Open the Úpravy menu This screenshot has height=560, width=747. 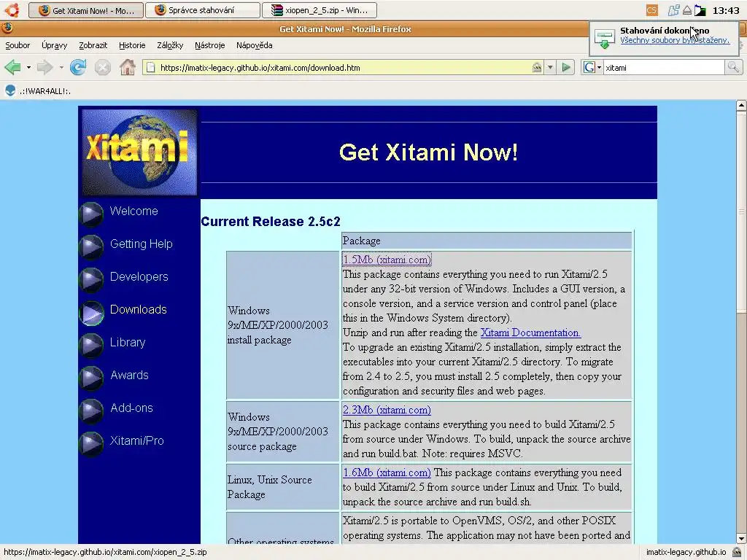coord(54,45)
